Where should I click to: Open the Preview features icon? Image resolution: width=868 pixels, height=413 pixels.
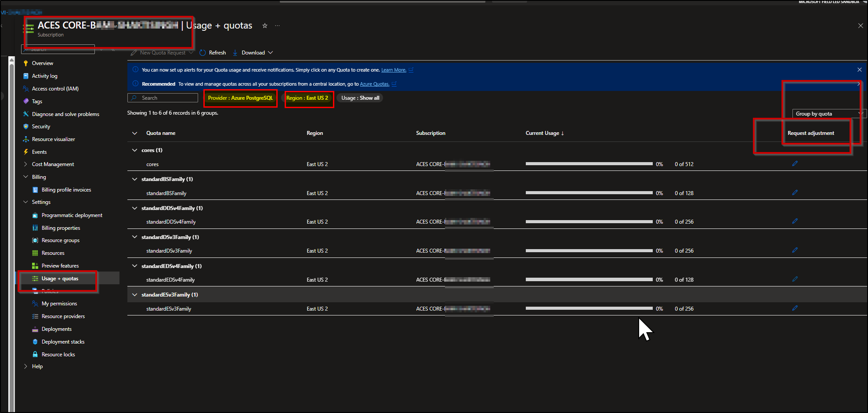35,266
